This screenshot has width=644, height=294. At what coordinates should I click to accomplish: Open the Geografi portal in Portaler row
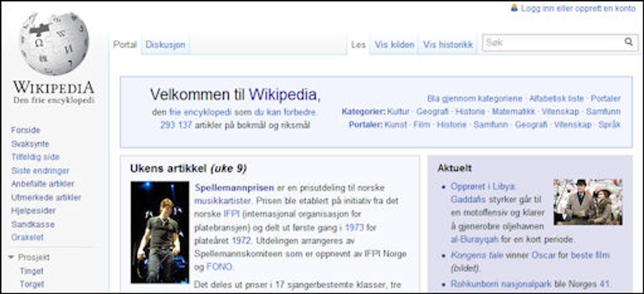point(531,124)
